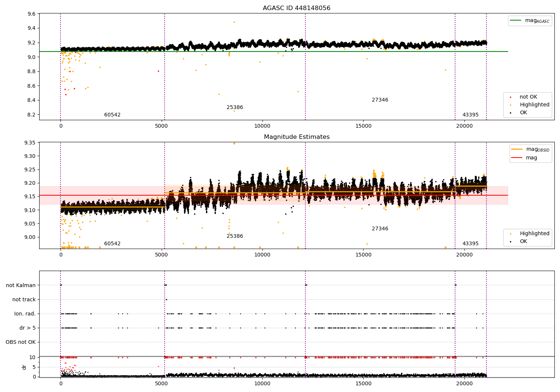Click the 15000 x-tick under Magnitude Estimates plot
560x392 pixels.
coord(363,255)
